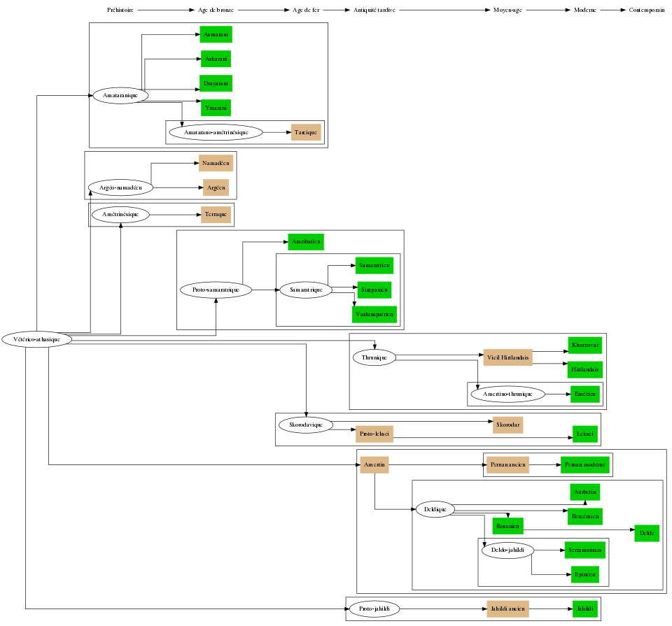Select the Proto-samaratrique oval node
This screenshot has height=626, width=672.
tap(216, 290)
